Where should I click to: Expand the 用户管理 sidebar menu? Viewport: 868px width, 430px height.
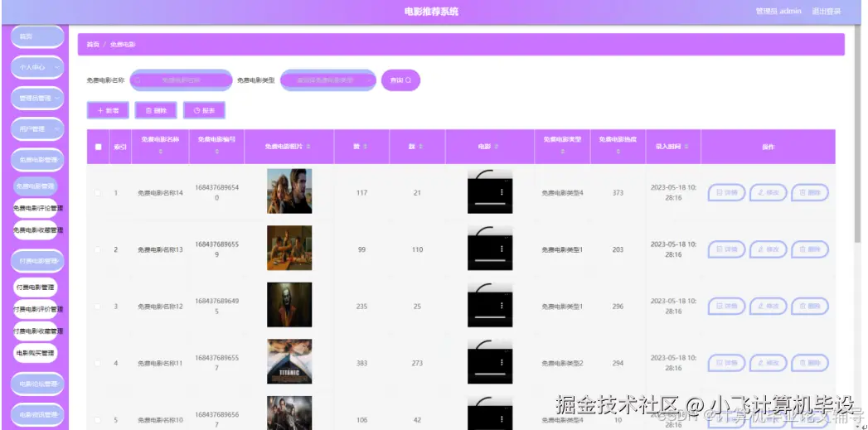pyautogui.click(x=37, y=129)
